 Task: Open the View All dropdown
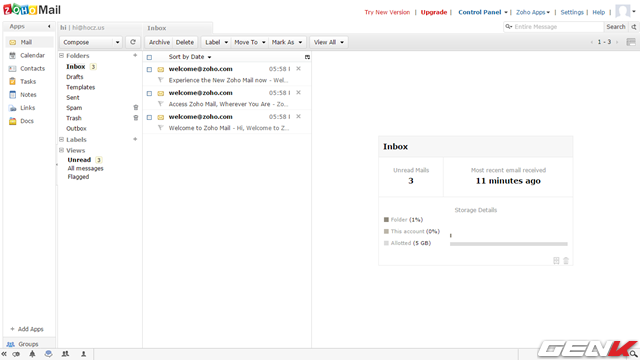(329, 42)
